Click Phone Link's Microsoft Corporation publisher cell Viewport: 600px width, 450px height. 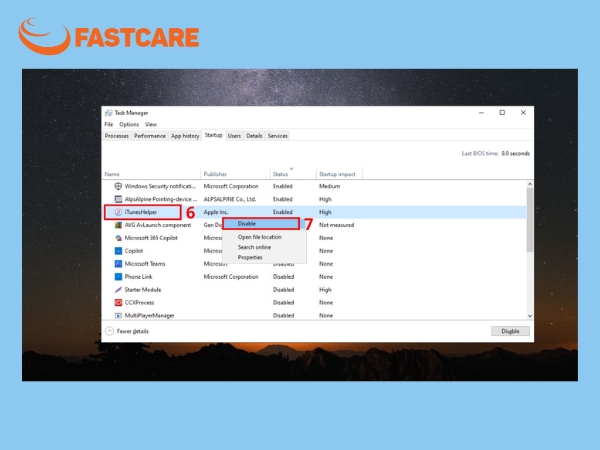[231, 277]
